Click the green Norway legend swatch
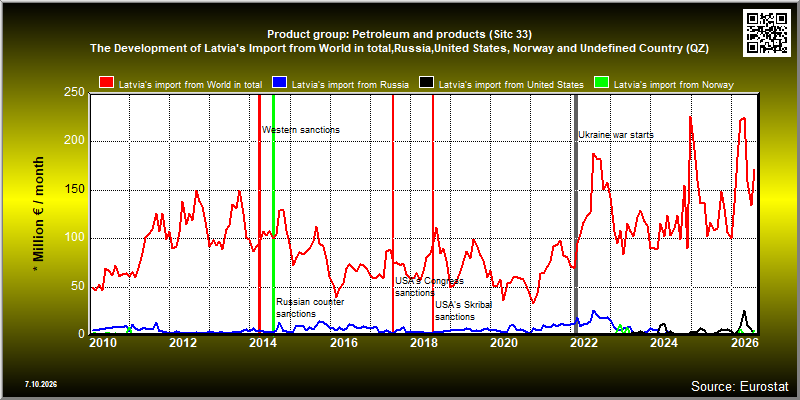Image resolution: width=800 pixels, height=400 pixels. [602, 84]
